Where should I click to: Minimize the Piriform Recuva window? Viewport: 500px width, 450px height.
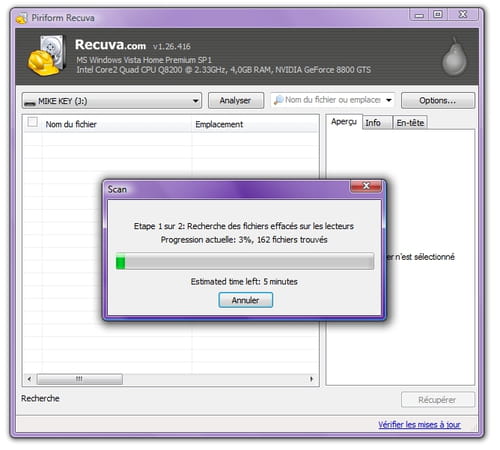point(419,15)
